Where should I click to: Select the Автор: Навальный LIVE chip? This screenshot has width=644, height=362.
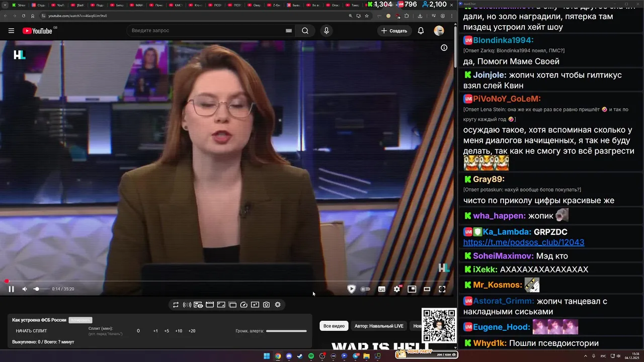379,326
